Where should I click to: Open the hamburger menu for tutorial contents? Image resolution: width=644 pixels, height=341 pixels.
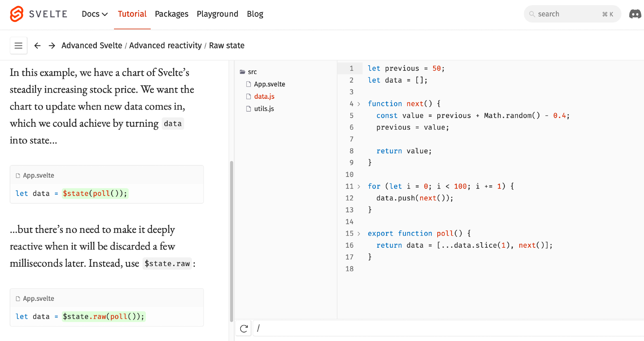tap(18, 46)
